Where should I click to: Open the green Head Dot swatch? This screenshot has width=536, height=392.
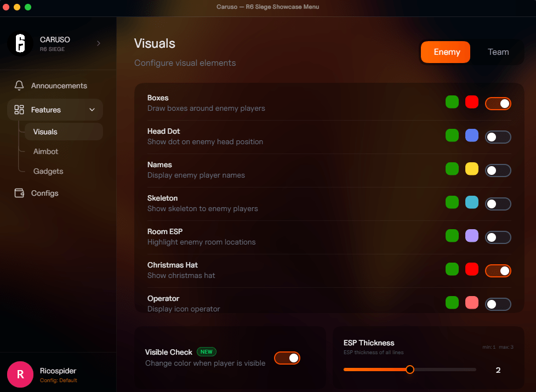click(452, 135)
